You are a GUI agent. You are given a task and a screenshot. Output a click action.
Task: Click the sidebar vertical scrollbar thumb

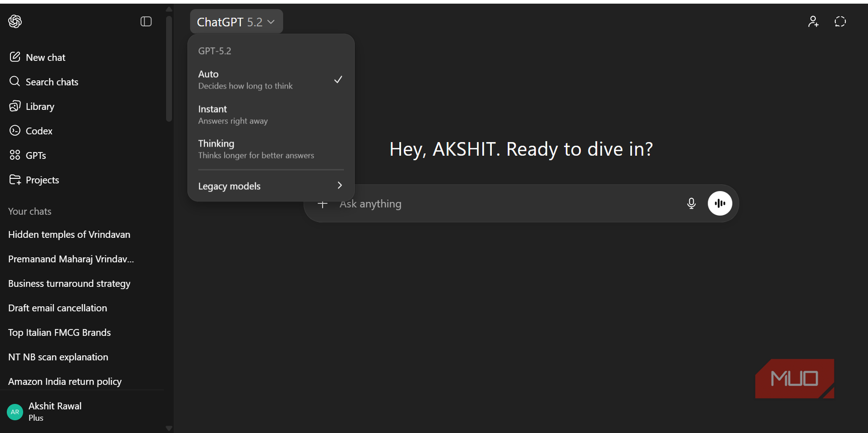tap(169, 68)
